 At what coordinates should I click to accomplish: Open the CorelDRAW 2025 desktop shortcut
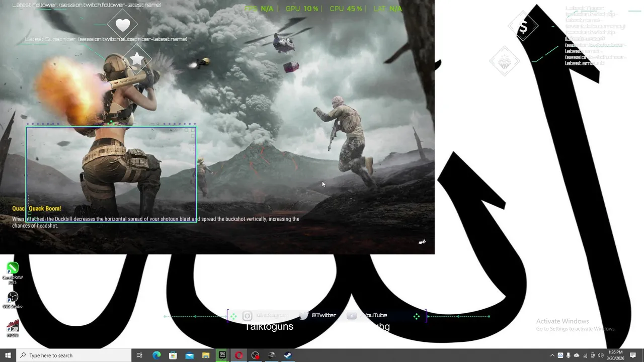pos(13,273)
